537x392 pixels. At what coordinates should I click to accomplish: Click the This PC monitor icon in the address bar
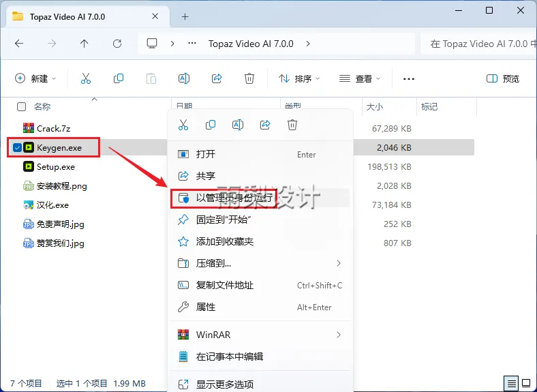(152, 43)
